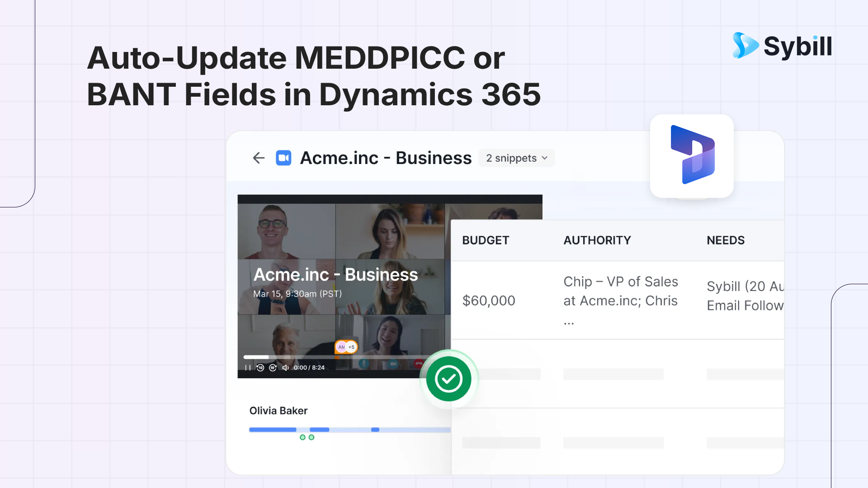868x488 pixels.
Task: Click the AM +5 participants badge
Action: pos(346,347)
